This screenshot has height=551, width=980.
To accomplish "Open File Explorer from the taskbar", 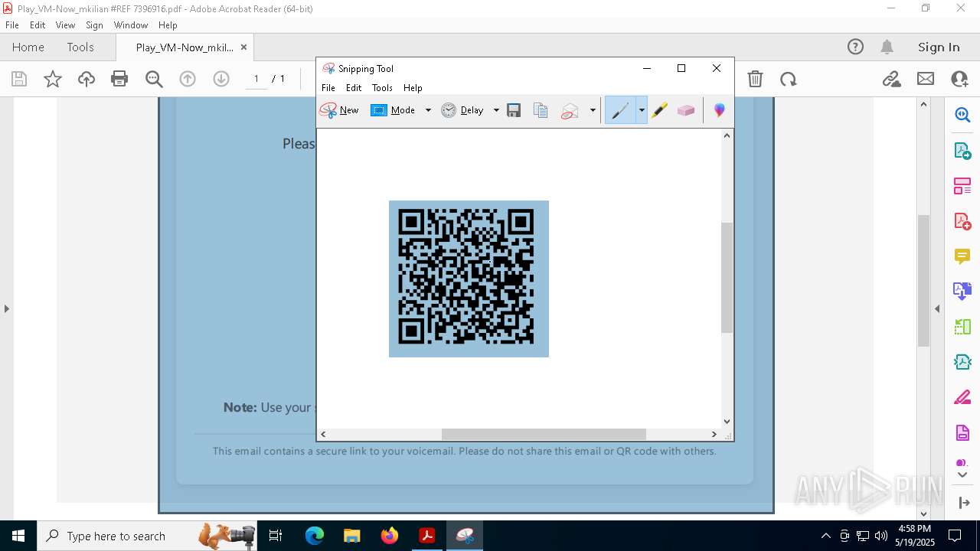I will click(352, 536).
